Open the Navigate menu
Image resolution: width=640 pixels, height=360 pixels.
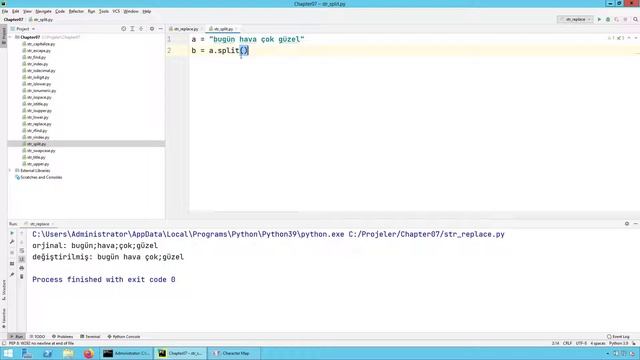point(43,11)
